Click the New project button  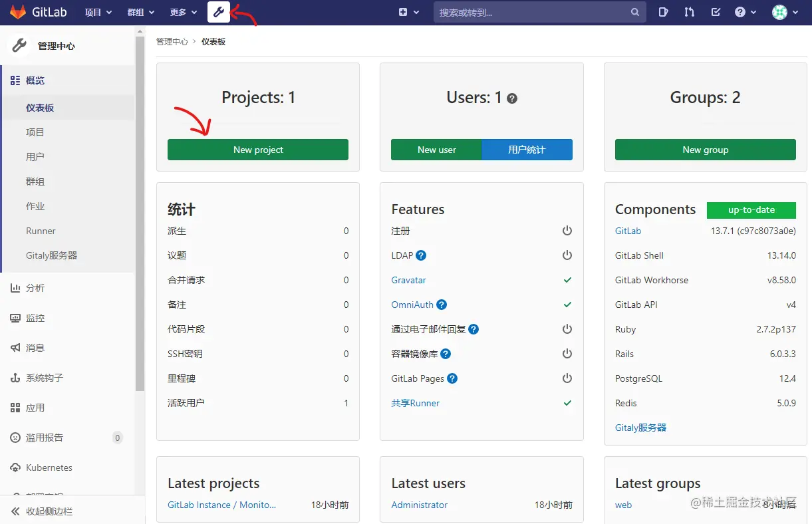click(x=258, y=150)
